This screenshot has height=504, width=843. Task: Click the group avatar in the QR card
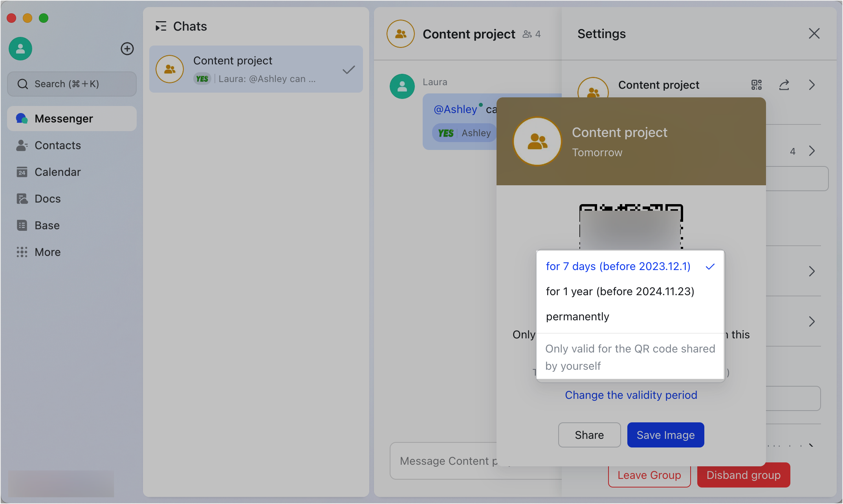[x=537, y=141]
